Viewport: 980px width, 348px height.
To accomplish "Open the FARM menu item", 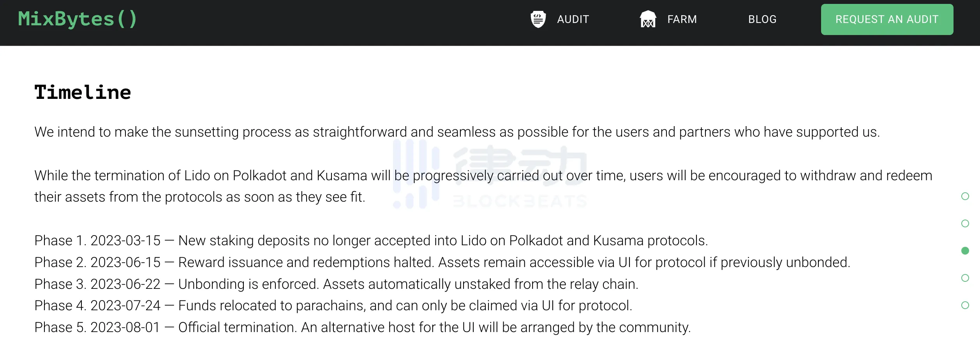I will 682,19.
